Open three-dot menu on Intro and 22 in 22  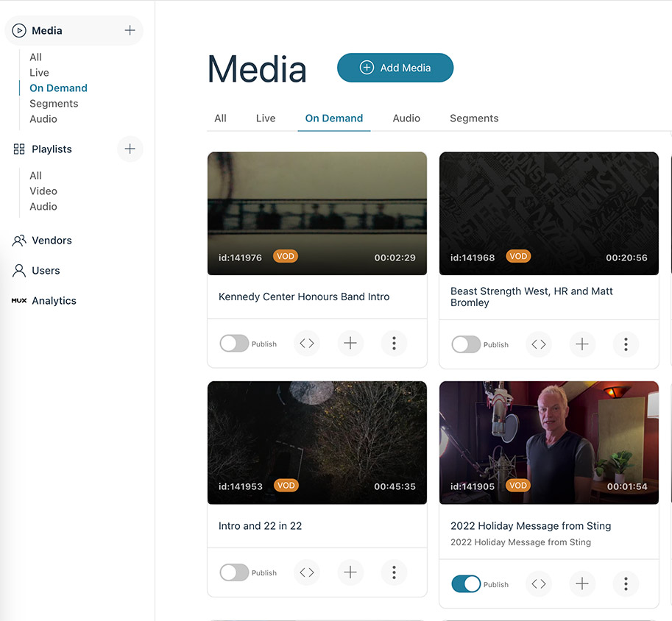pos(395,572)
